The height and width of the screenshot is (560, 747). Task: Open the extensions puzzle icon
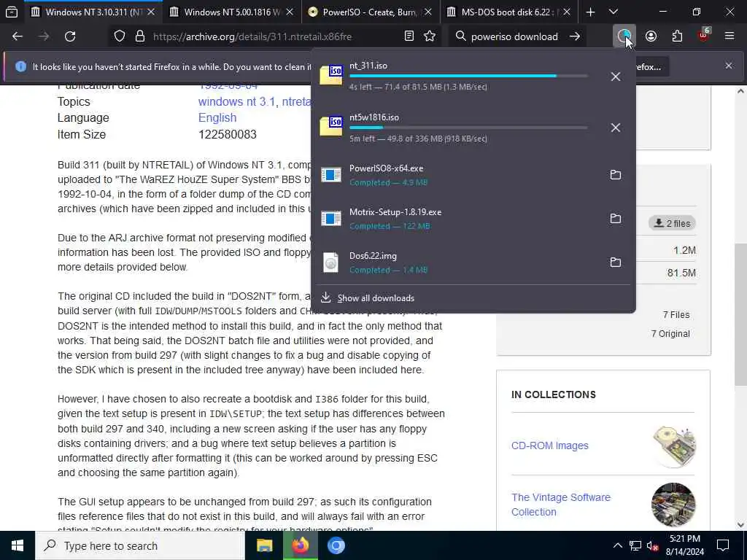coord(677,36)
